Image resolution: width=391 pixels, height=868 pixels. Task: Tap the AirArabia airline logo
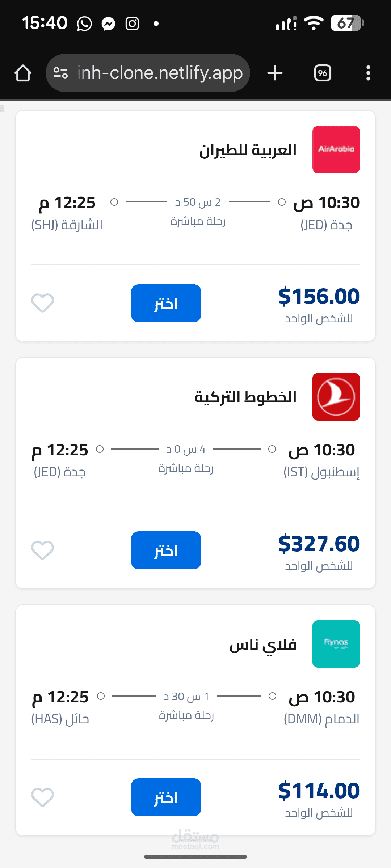[x=336, y=149]
